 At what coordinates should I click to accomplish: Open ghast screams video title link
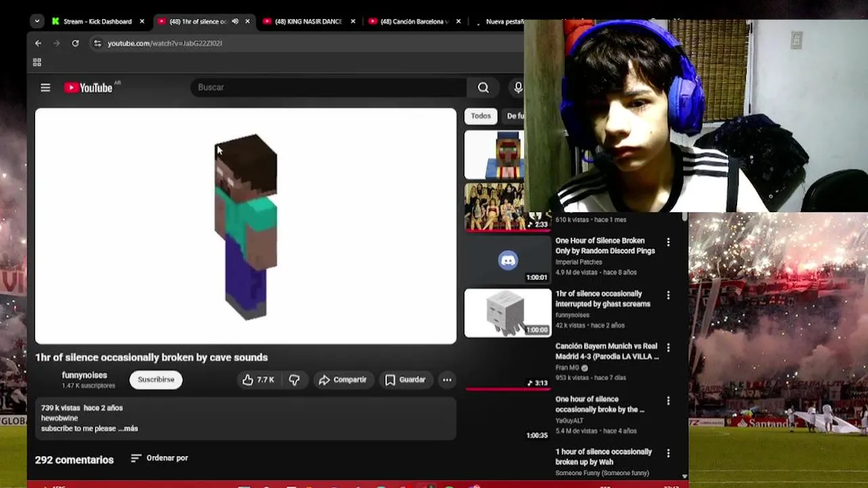point(603,299)
